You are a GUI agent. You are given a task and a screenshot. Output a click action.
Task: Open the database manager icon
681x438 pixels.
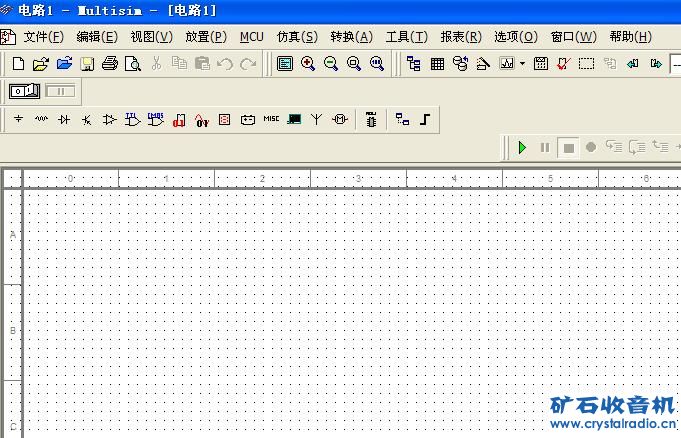[x=460, y=64]
